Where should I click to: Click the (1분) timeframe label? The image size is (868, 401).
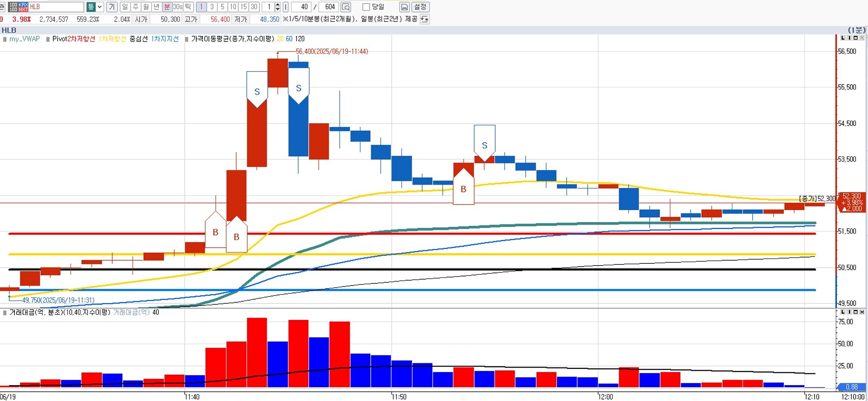[x=857, y=30]
